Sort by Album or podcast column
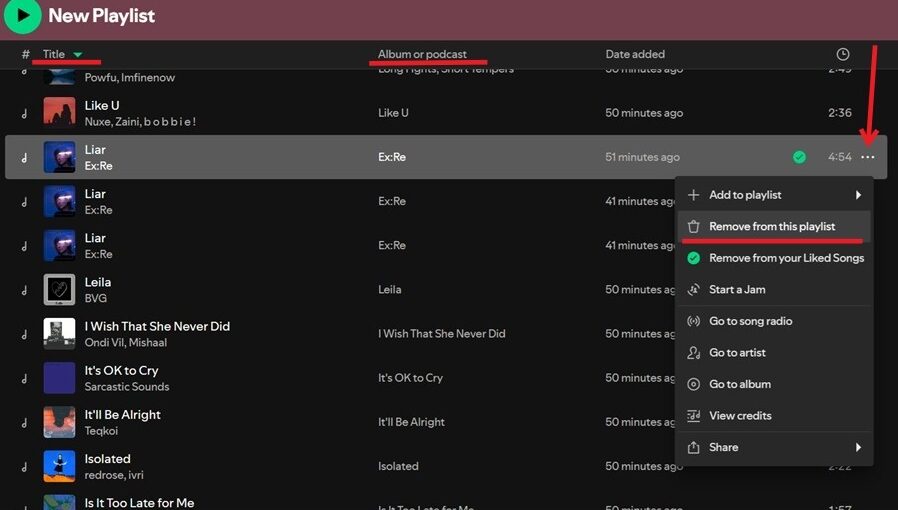 coord(422,54)
